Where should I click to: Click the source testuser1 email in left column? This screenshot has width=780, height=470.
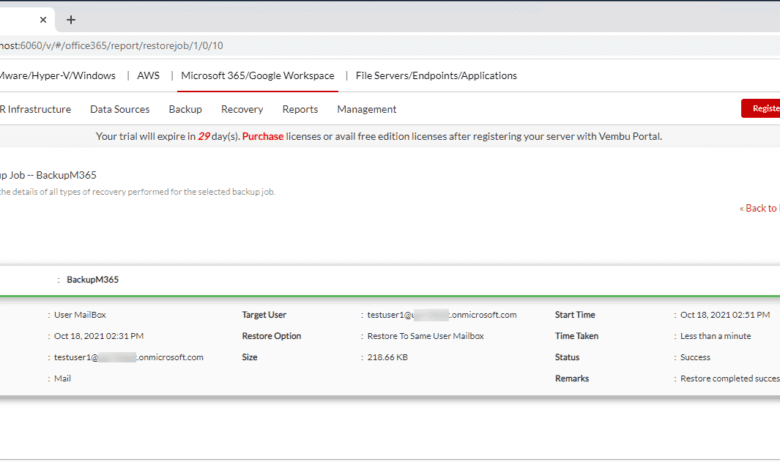129,357
